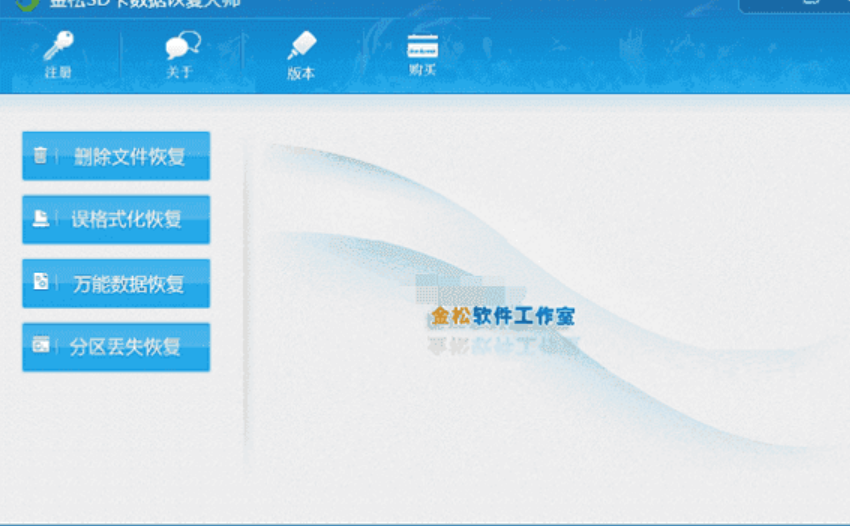Viewport: 850px width, 526px height.
Task: Click the partition icon on 分区丢失恢复
Action: [x=41, y=347]
